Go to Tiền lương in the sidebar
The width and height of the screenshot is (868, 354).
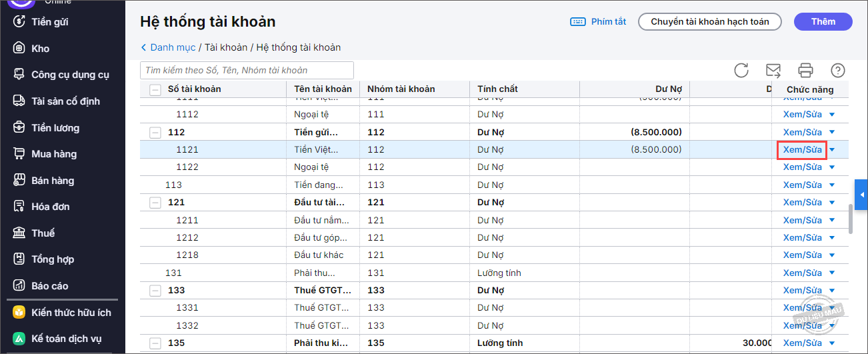coord(55,127)
